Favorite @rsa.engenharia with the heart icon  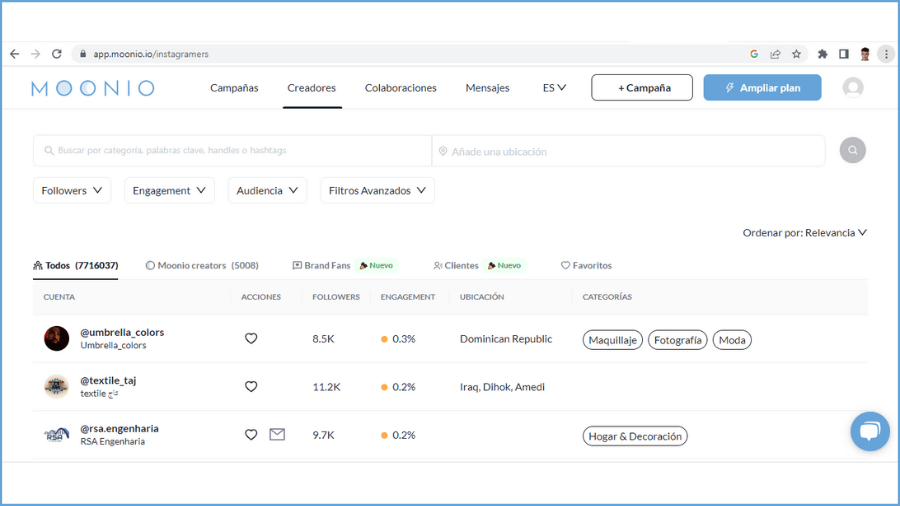pos(251,435)
